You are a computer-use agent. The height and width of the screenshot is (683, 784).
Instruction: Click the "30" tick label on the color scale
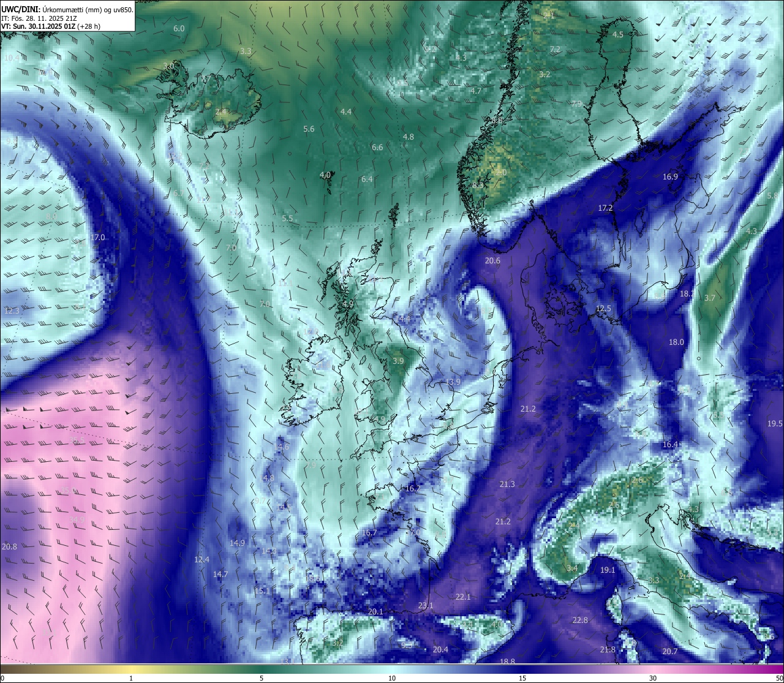coord(653,678)
